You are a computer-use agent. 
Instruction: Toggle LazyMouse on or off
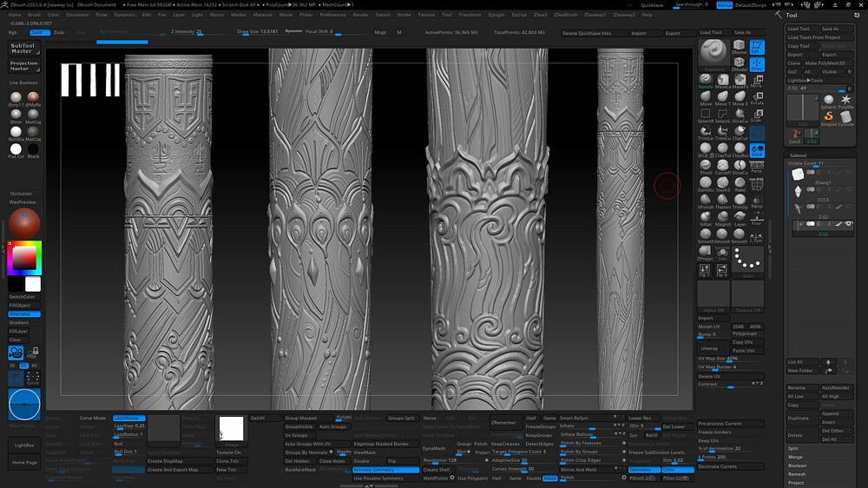[129, 419]
